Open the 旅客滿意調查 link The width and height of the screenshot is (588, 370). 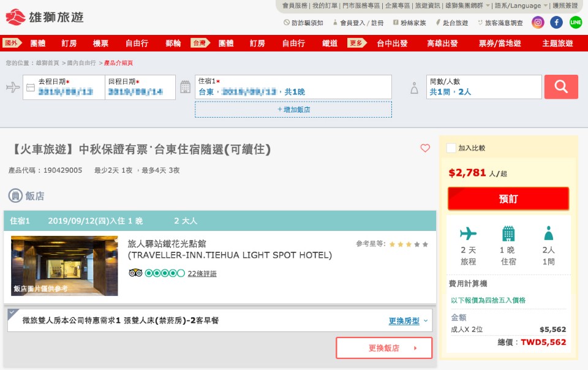click(500, 23)
